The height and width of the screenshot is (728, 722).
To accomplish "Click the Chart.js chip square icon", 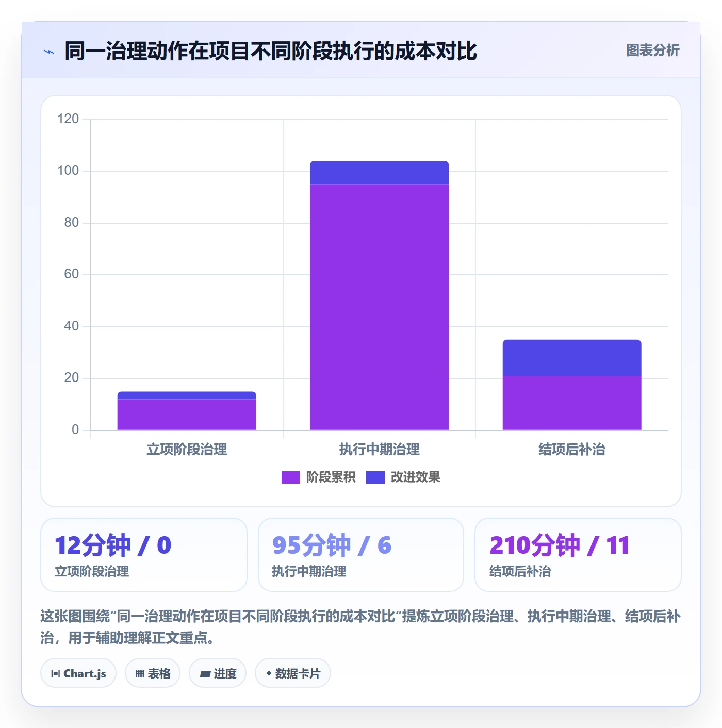I will (x=55, y=673).
